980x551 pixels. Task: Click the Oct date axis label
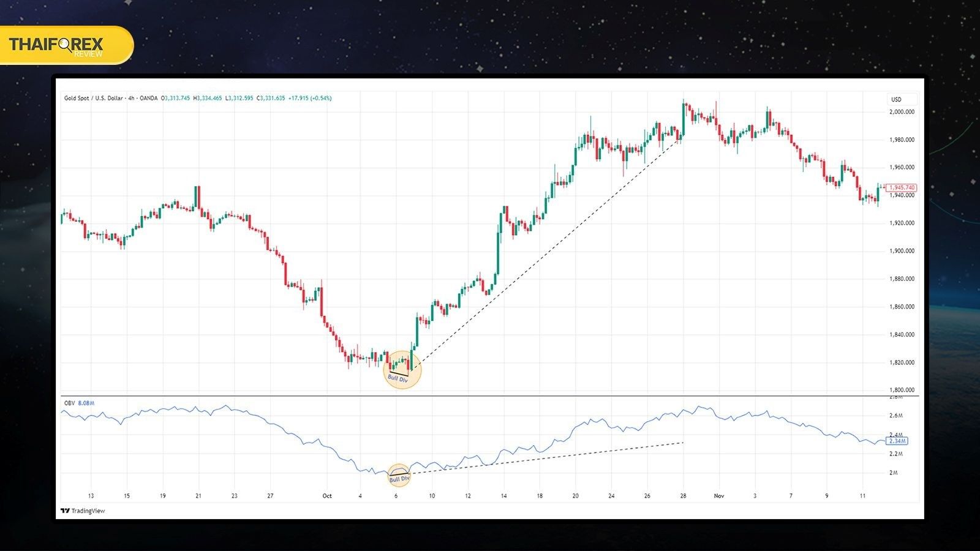pyautogui.click(x=327, y=496)
